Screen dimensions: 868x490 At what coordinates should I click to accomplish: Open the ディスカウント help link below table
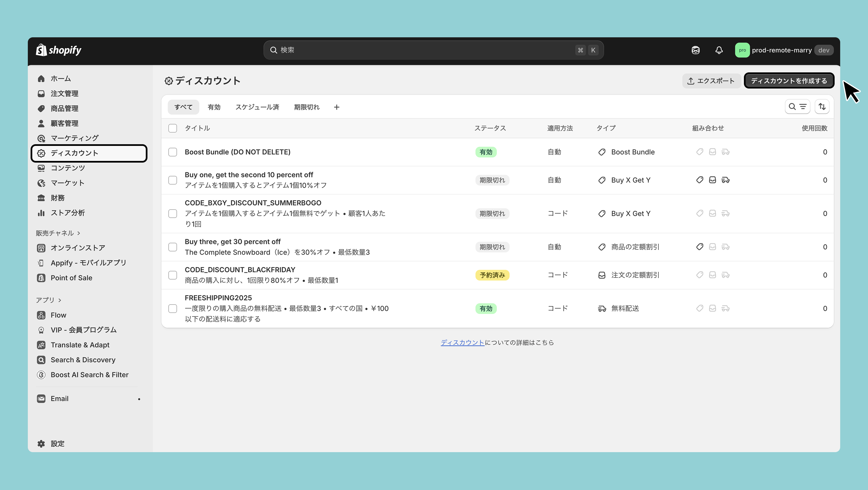click(x=462, y=343)
